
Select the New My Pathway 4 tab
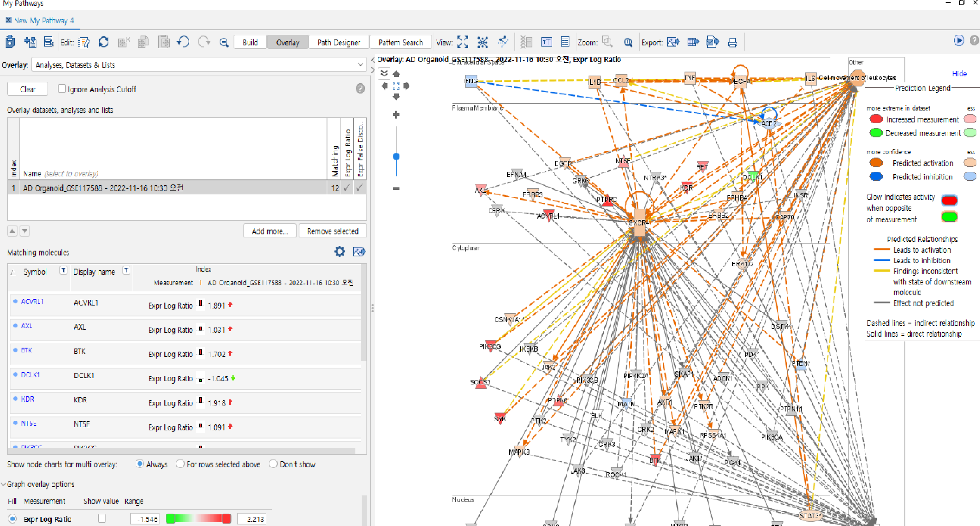coord(40,20)
